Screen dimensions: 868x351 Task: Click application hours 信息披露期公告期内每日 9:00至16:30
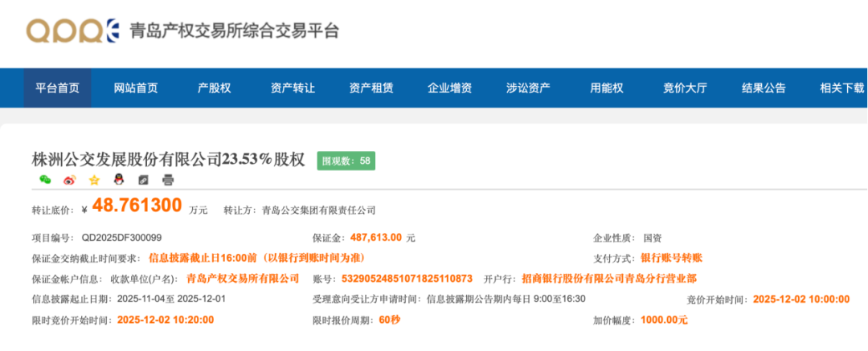(506, 299)
